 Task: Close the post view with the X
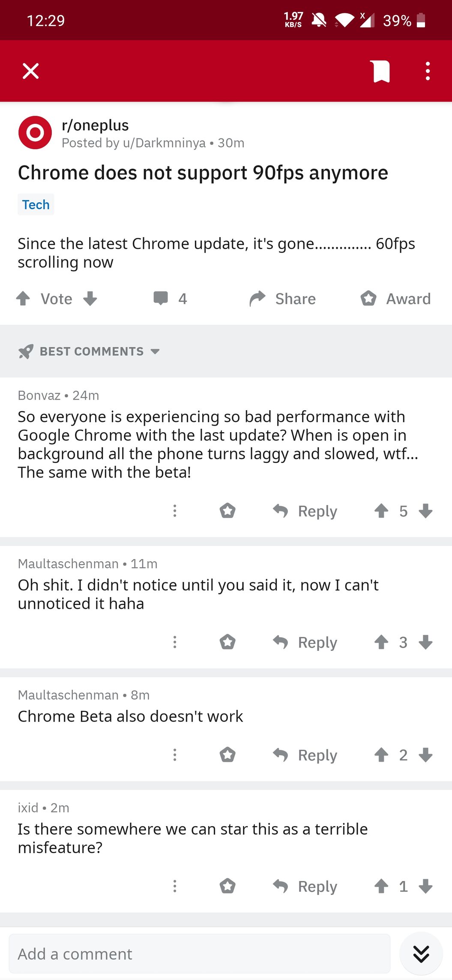point(31,71)
